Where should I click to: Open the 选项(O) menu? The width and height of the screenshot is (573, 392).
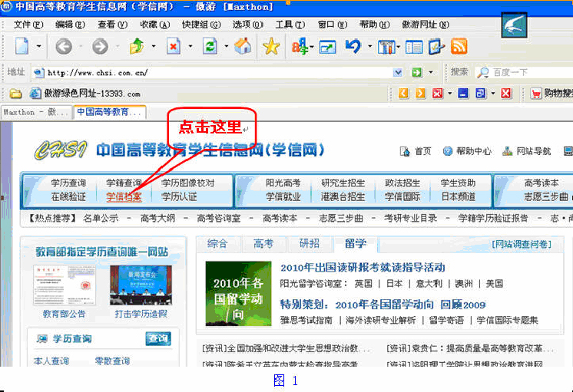click(248, 25)
